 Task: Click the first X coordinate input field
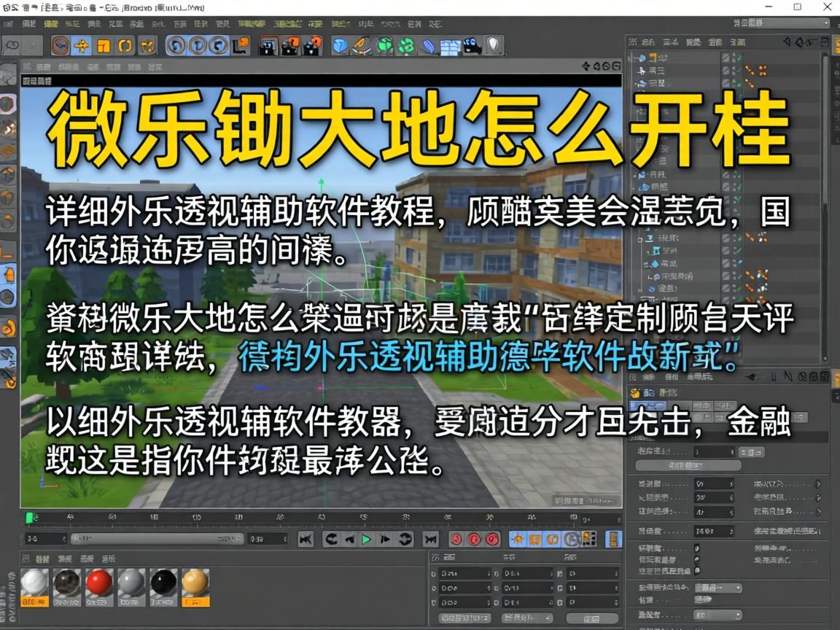(464, 573)
